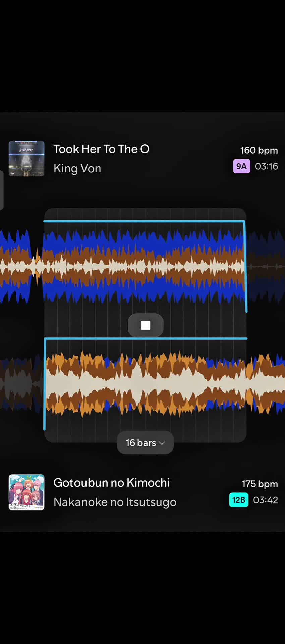Click the King Von artist name
The image size is (285, 644).
point(77,168)
